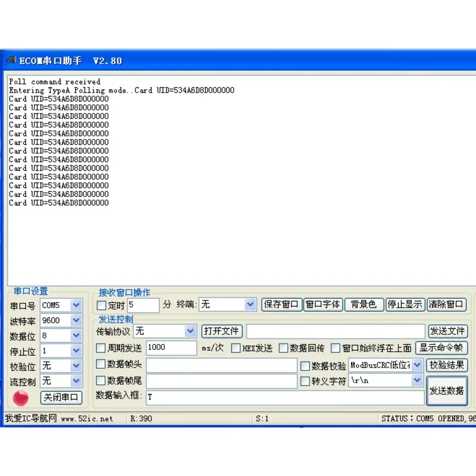Click the www.52ic.net status bar text
This screenshot has width=476, height=476.
point(87,419)
